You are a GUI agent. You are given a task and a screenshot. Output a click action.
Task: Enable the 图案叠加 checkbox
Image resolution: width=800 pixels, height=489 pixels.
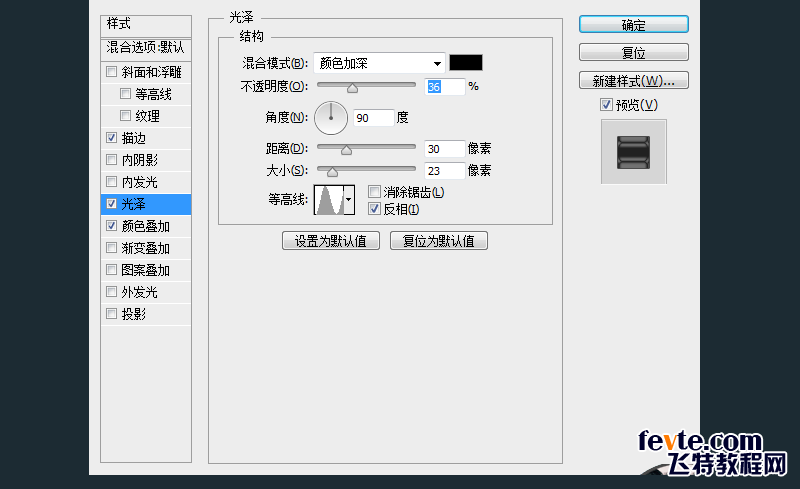pos(111,270)
